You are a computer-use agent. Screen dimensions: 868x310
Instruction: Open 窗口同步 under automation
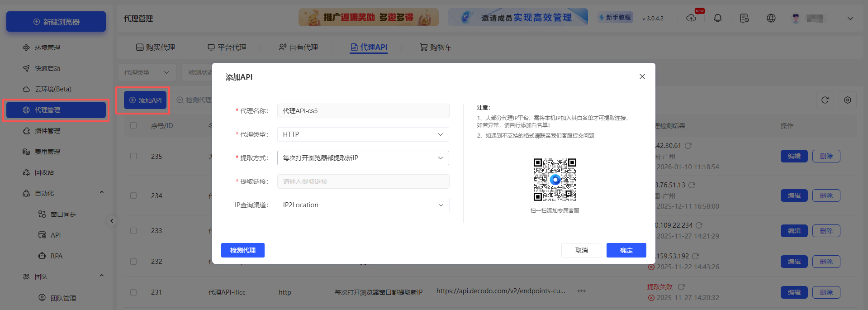coord(63,214)
